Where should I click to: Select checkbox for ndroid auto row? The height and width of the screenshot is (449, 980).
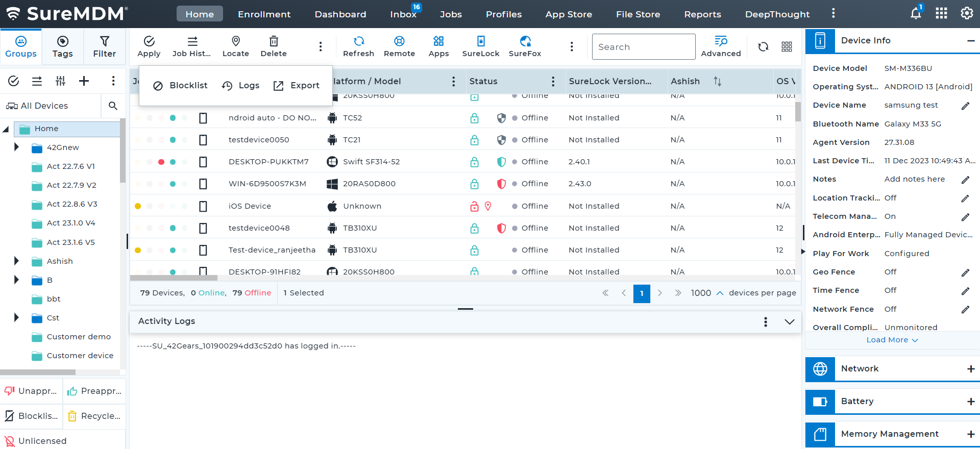pyautogui.click(x=203, y=118)
